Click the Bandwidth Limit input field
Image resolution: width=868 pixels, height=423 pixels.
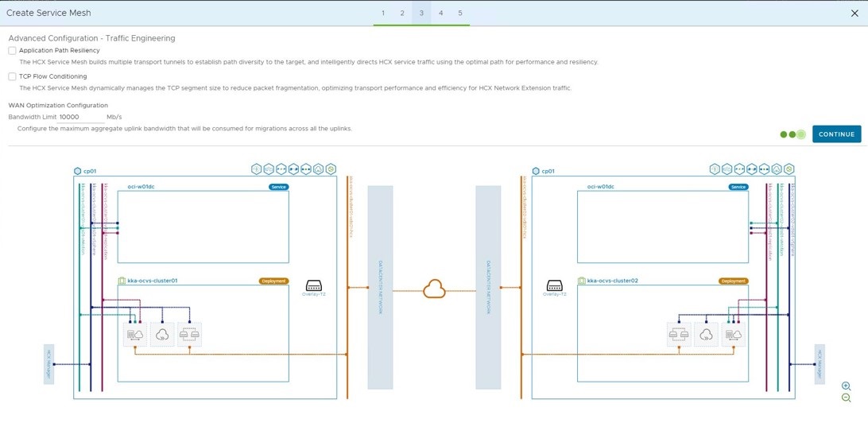[x=81, y=117]
